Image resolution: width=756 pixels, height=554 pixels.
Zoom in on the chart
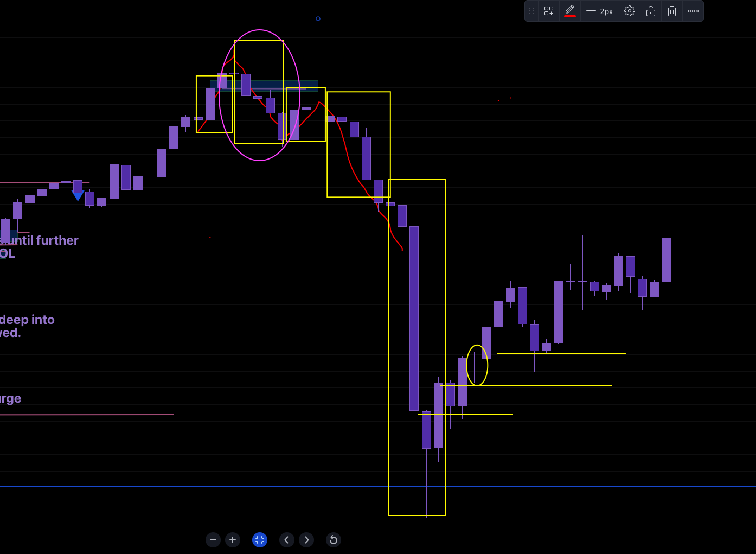tap(233, 539)
